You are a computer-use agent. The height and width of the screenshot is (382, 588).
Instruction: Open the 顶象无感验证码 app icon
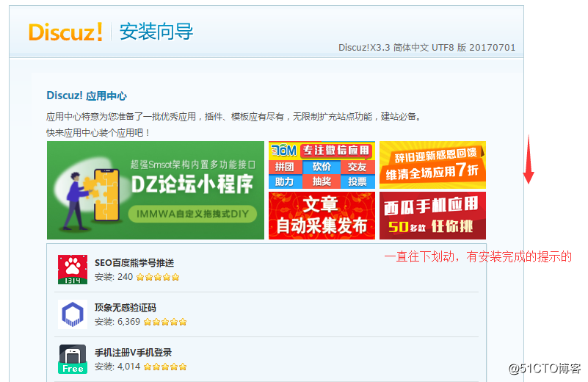click(73, 314)
